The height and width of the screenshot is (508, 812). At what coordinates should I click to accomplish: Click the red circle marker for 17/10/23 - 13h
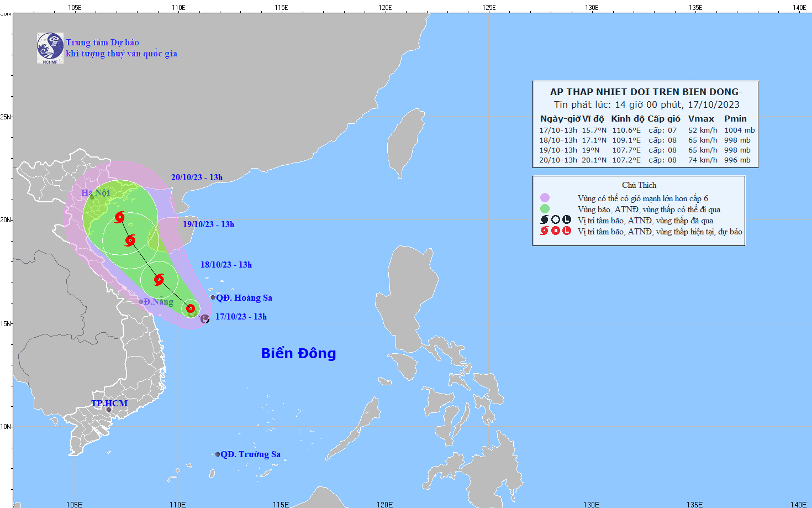tap(191, 308)
